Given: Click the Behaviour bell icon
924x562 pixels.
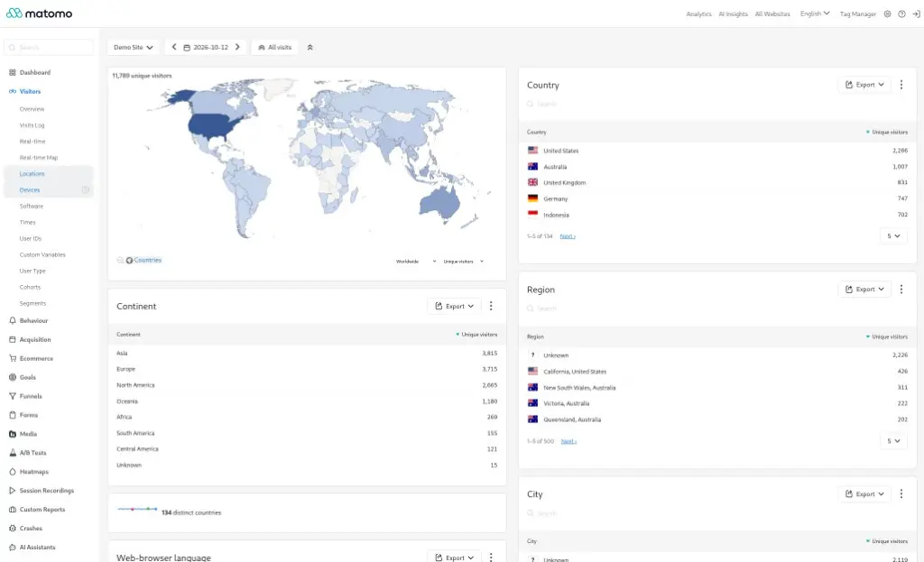Looking at the screenshot, I should coord(13,320).
